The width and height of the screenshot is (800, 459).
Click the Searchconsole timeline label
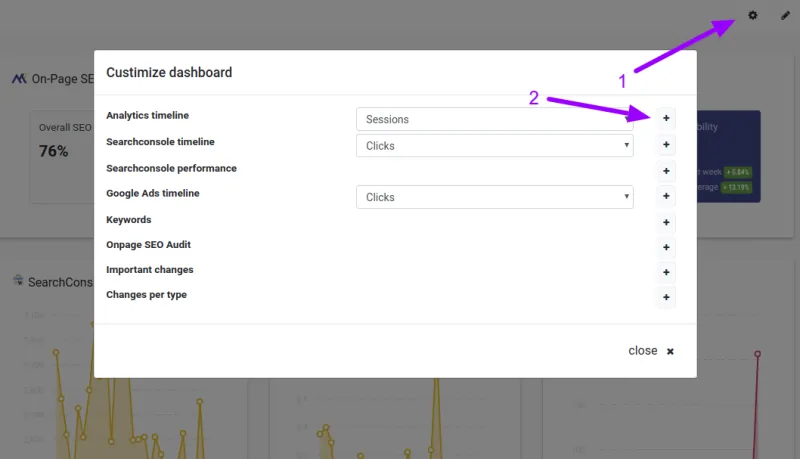[160, 142]
